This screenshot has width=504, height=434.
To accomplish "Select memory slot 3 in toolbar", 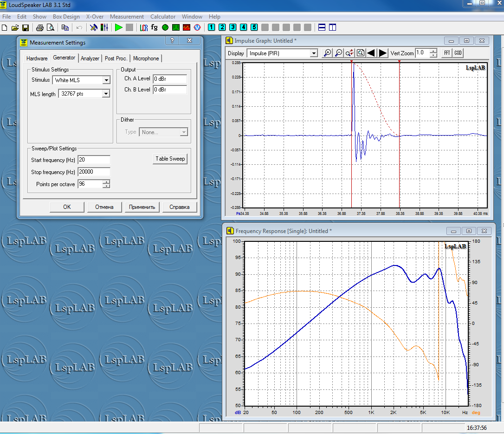I will pyautogui.click(x=233, y=28).
